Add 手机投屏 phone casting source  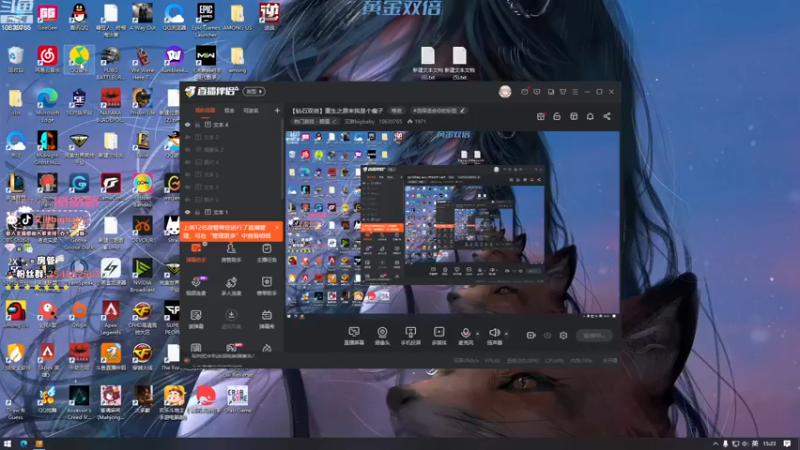(x=410, y=336)
